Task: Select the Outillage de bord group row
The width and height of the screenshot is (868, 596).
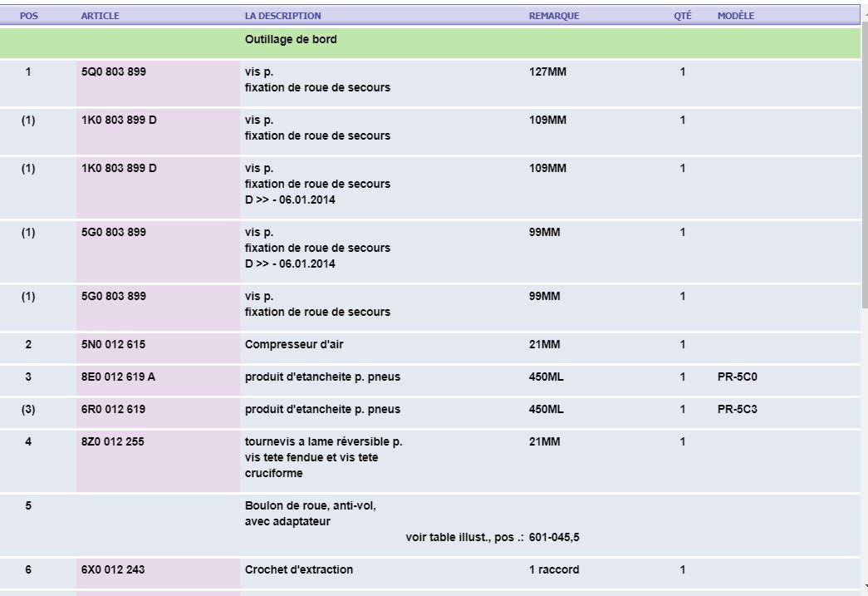Action: pos(430,42)
